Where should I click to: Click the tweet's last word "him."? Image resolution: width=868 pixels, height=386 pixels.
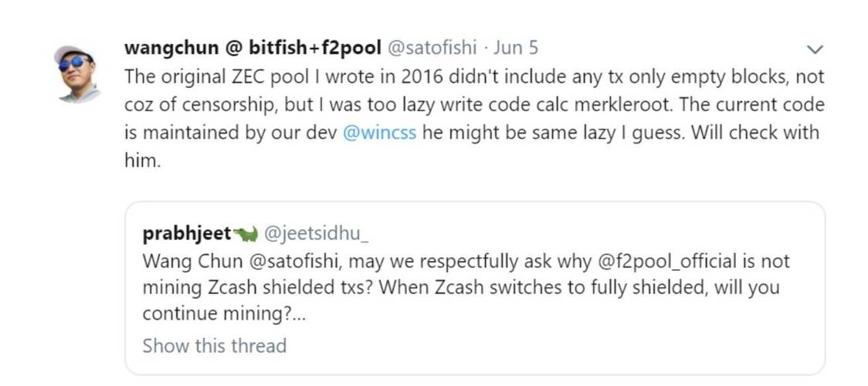click(143, 160)
